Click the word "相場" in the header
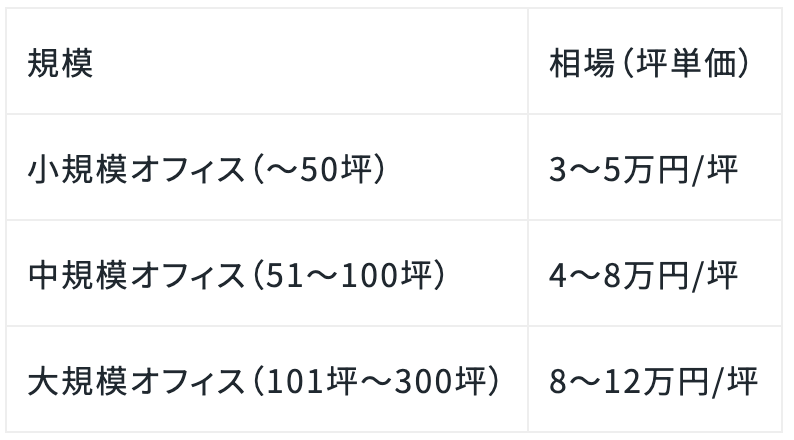794x440 pixels. click(x=578, y=63)
